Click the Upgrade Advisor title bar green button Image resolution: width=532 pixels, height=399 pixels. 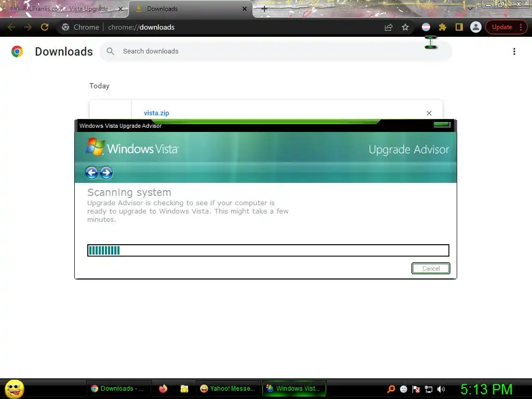(442, 125)
